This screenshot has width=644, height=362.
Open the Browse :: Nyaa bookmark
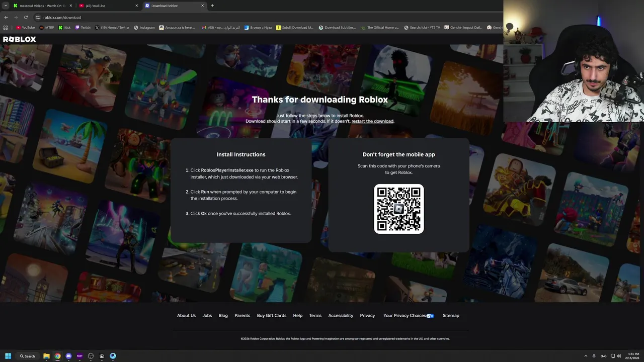[x=258, y=28]
